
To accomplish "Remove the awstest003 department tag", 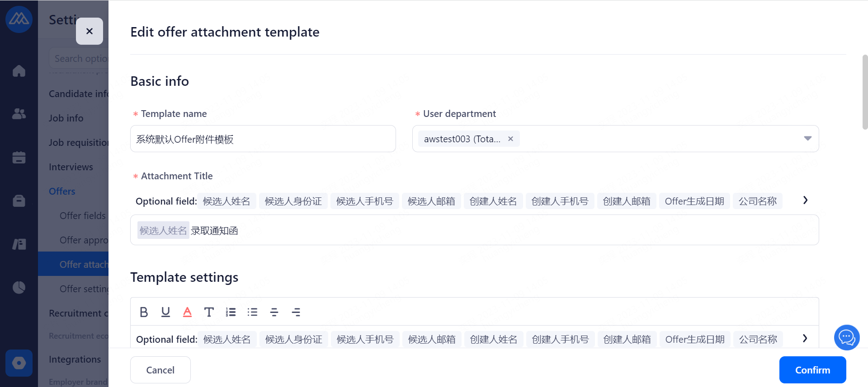I will (x=510, y=139).
